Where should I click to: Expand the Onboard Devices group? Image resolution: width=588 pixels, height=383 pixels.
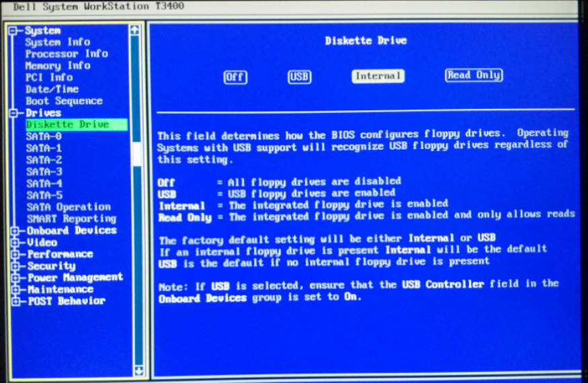click(14, 230)
